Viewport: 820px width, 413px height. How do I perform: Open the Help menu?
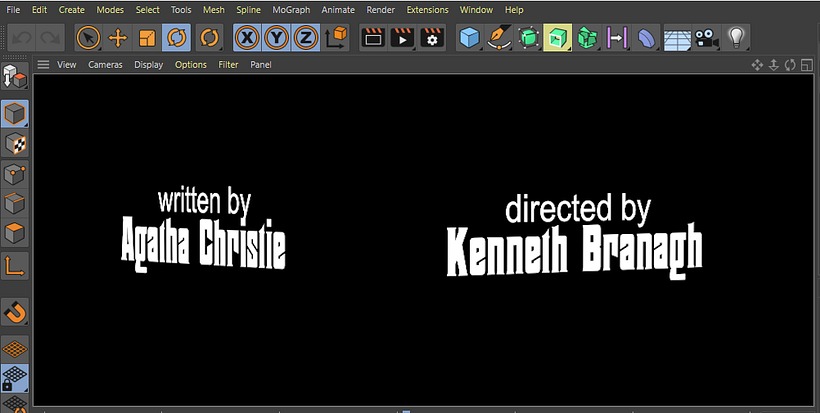point(514,10)
